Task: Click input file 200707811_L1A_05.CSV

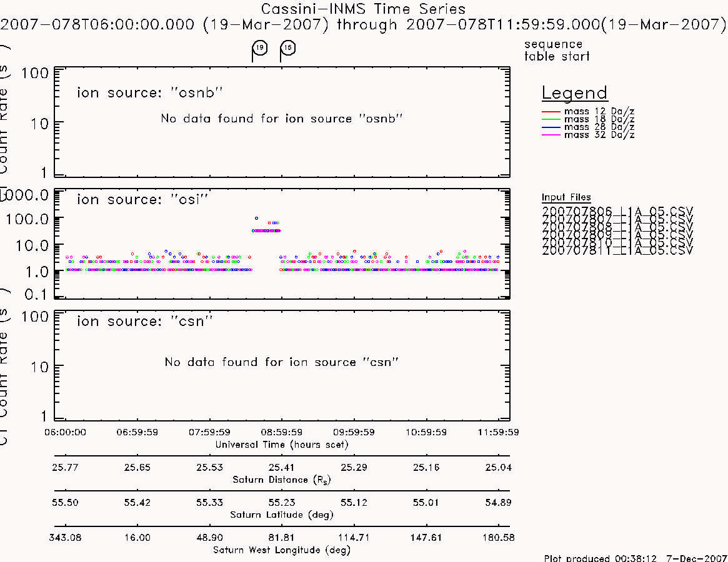Action: point(617,250)
